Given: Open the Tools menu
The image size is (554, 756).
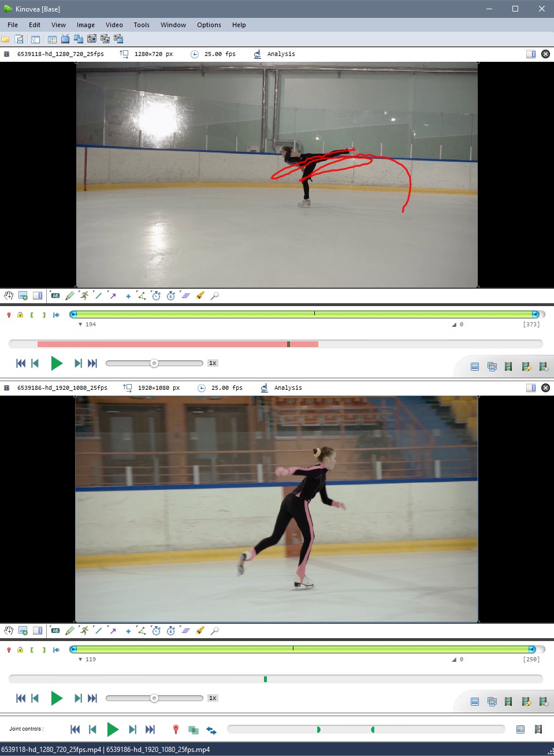Looking at the screenshot, I should point(141,25).
